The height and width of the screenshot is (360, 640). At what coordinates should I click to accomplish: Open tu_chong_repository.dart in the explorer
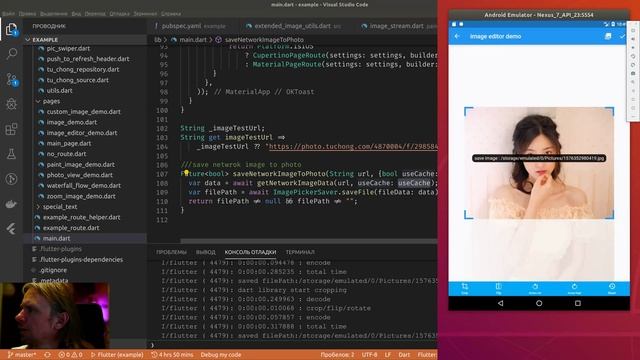tap(83, 69)
